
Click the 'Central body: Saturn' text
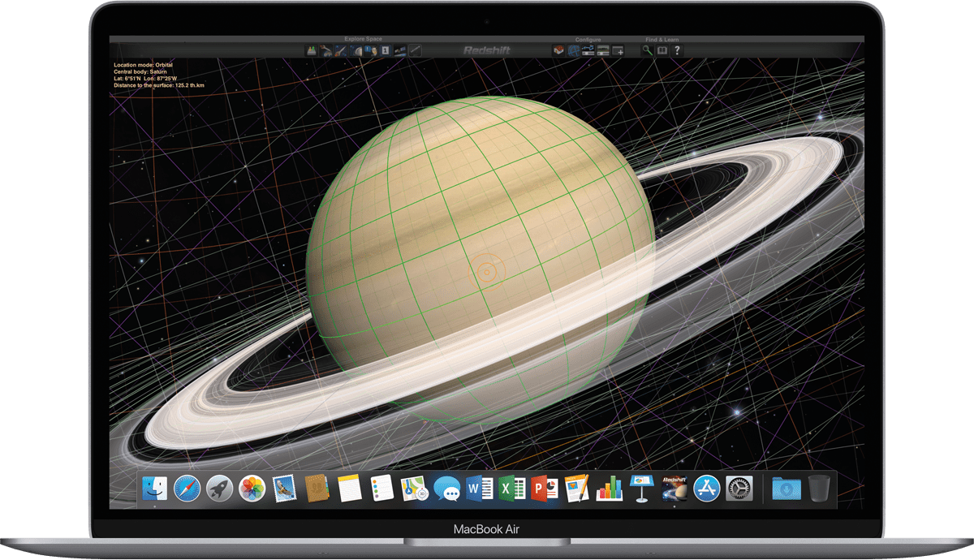[141, 72]
